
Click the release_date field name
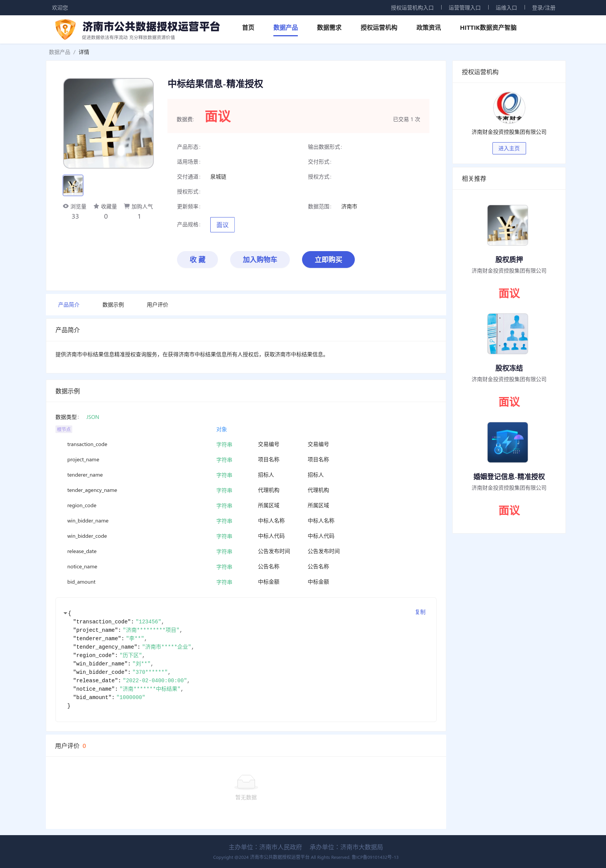[x=82, y=551]
